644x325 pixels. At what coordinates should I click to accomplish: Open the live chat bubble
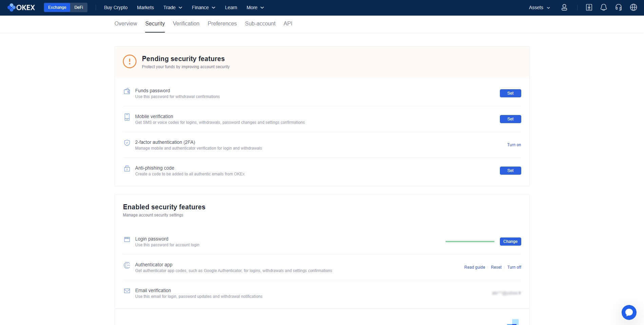tap(628, 312)
